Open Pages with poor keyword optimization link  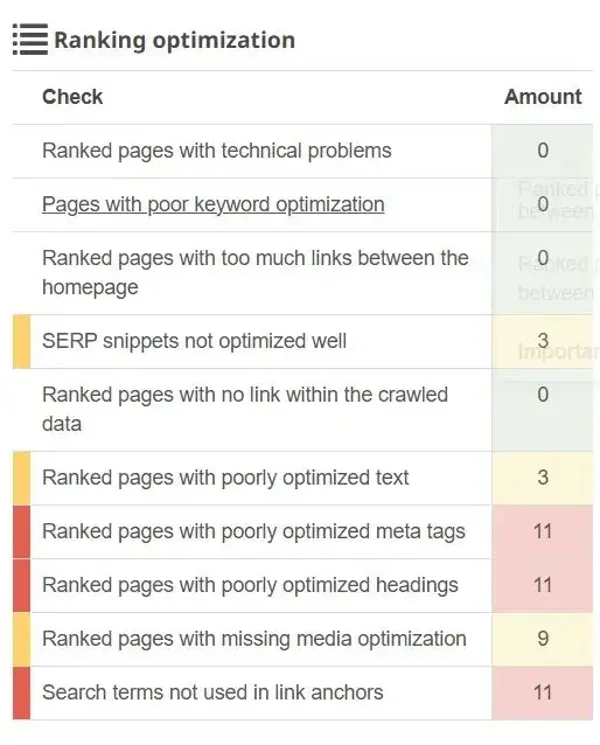pos(213,205)
